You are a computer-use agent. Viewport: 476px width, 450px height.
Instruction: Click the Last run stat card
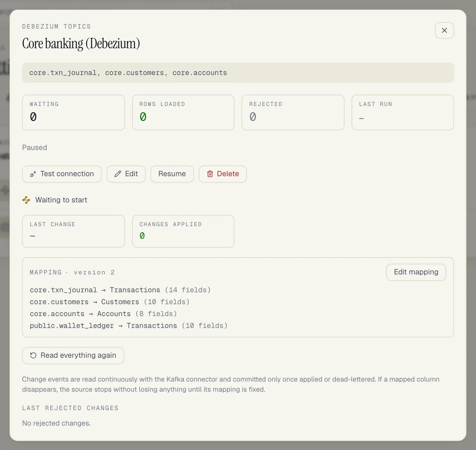403,112
